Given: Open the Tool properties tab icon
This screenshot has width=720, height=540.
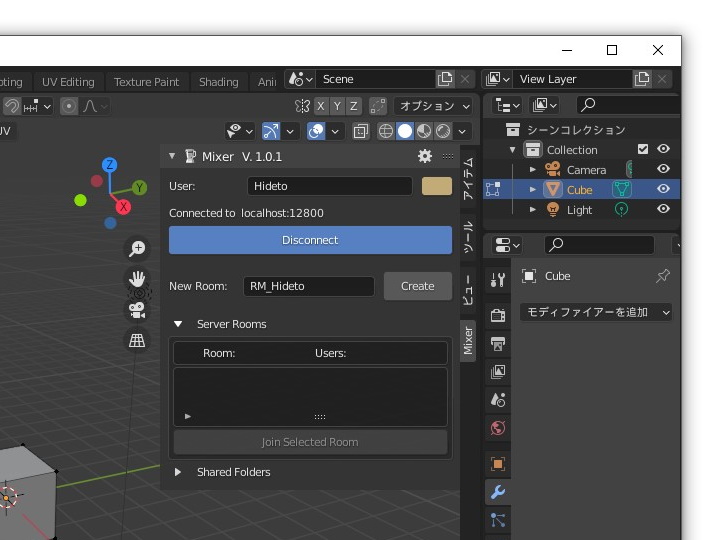Looking at the screenshot, I should point(498,279).
